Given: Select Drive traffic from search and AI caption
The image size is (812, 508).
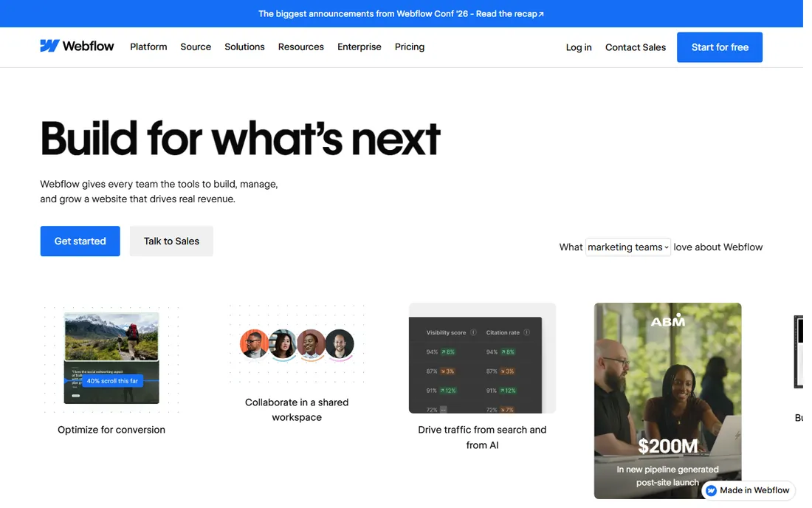Looking at the screenshot, I should 482,437.
